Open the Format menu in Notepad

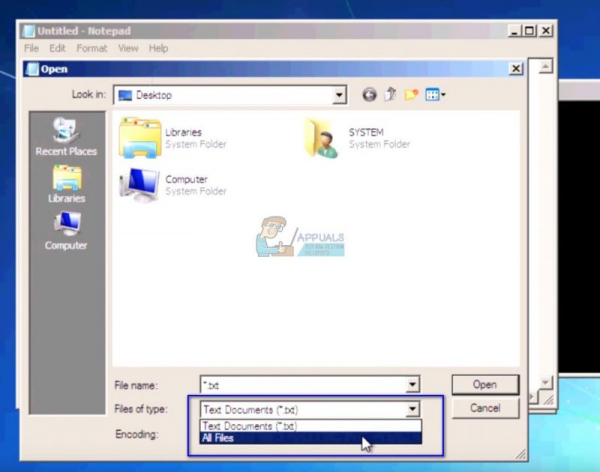point(92,48)
